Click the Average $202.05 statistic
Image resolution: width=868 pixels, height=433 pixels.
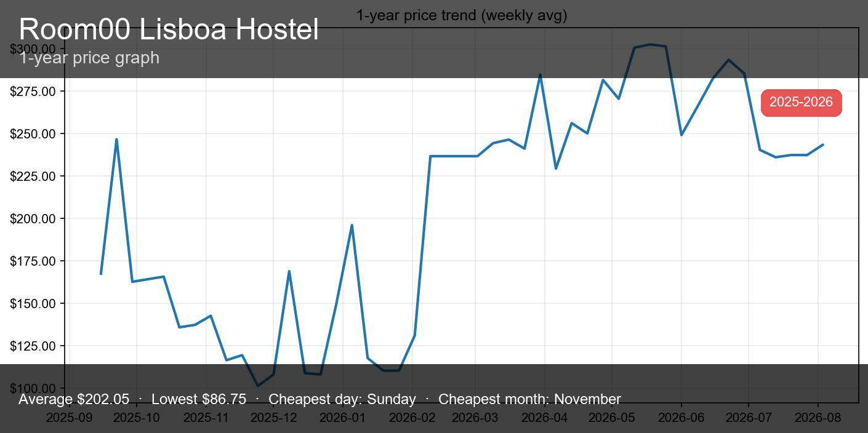pos(74,399)
